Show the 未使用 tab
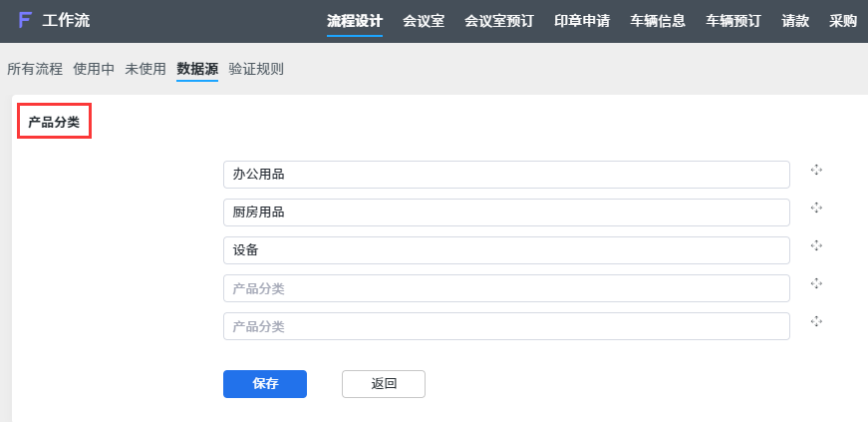This screenshot has height=422, width=868. point(145,69)
